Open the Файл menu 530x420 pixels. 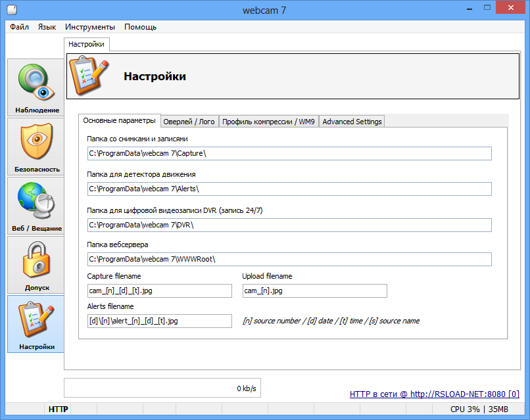tap(19, 27)
